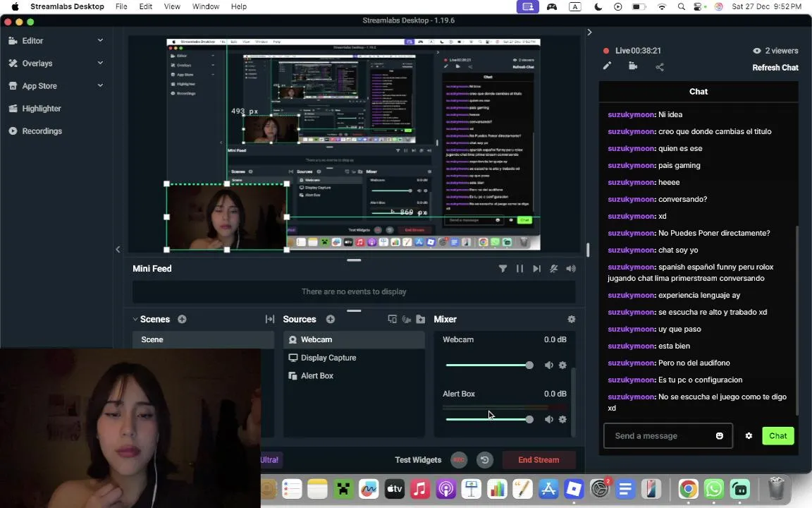Viewport: 812px width, 508px height.
Task: Open emoji picker in chat message box
Action: 719,436
